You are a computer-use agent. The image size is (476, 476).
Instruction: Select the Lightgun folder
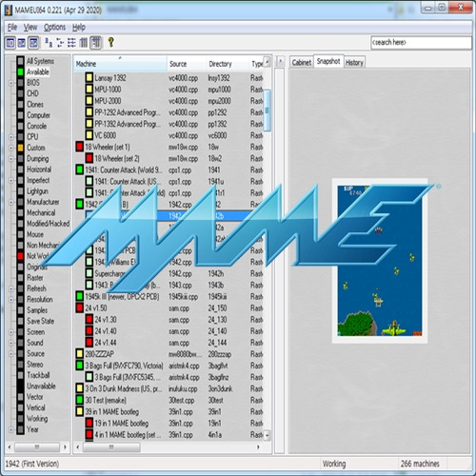point(37,191)
